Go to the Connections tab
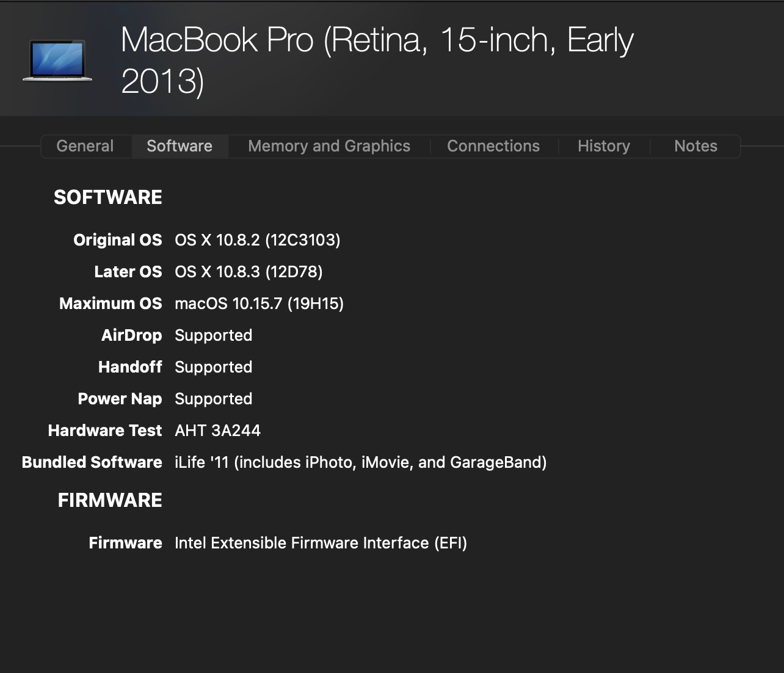784x673 pixels. 493,146
